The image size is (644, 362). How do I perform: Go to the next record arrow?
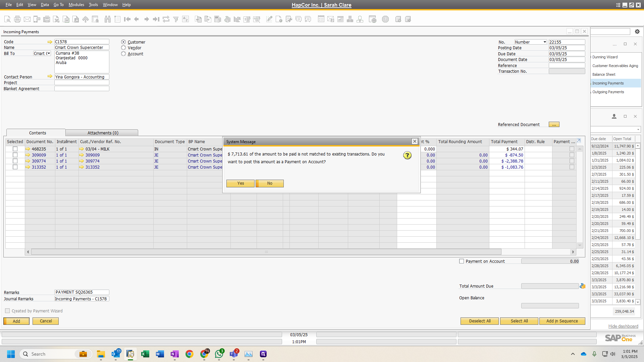147,19
